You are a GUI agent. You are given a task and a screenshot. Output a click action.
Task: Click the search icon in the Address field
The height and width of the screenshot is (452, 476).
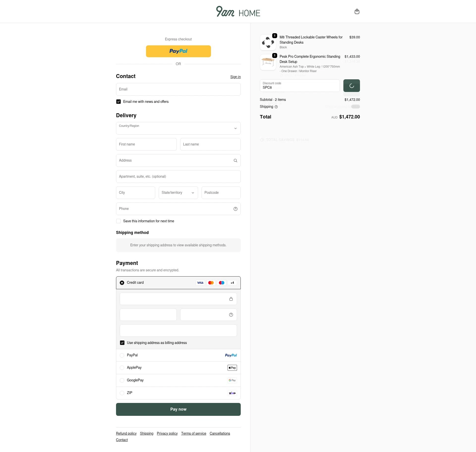pyautogui.click(x=235, y=161)
